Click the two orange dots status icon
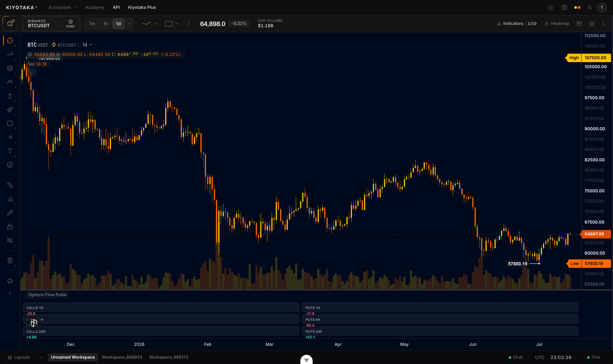The height and width of the screenshot is (364, 613). [x=577, y=8]
